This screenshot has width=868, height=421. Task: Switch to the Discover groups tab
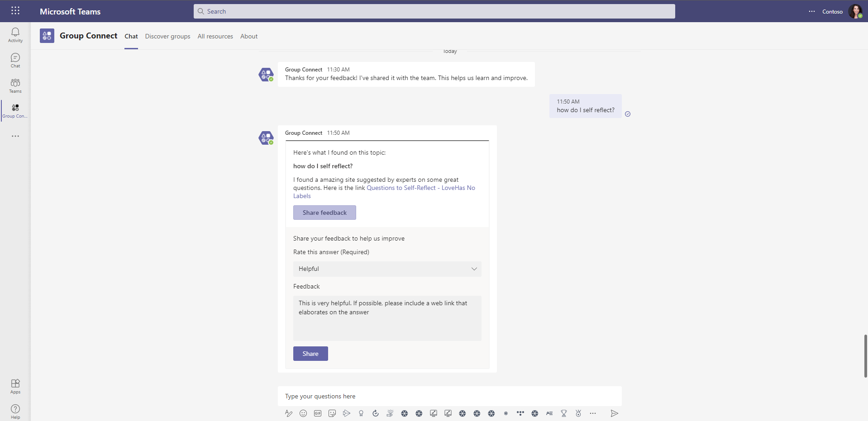pyautogui.click(x=167, y=36)
